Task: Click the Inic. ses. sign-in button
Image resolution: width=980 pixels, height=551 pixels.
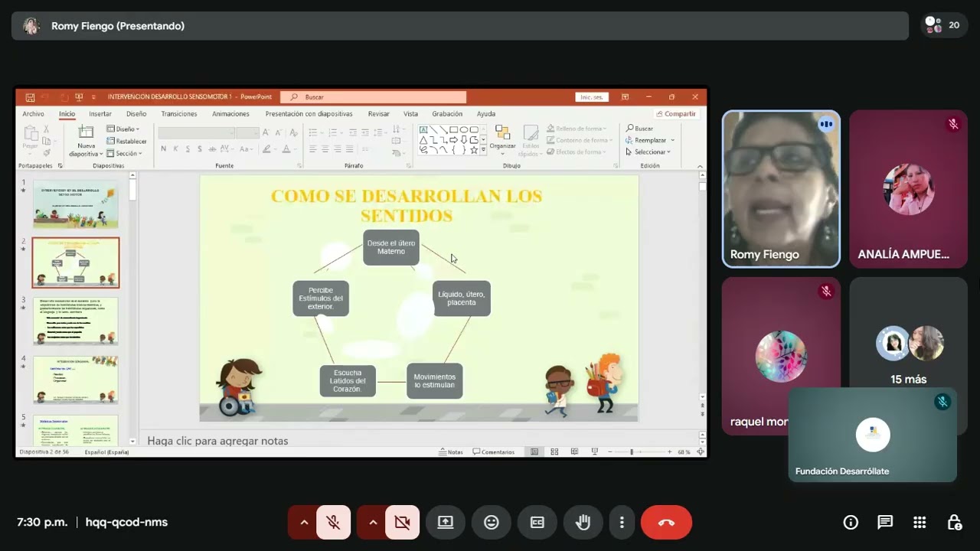Action: tap(592, 97)
